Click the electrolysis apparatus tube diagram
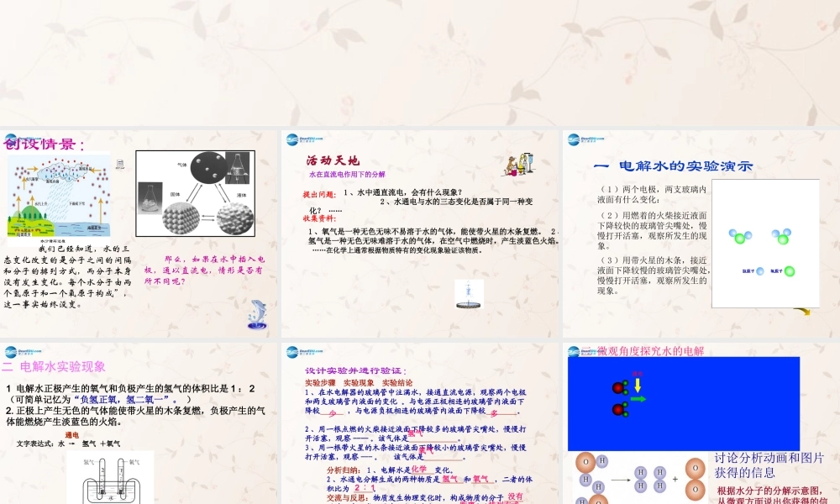 point(108,479)
